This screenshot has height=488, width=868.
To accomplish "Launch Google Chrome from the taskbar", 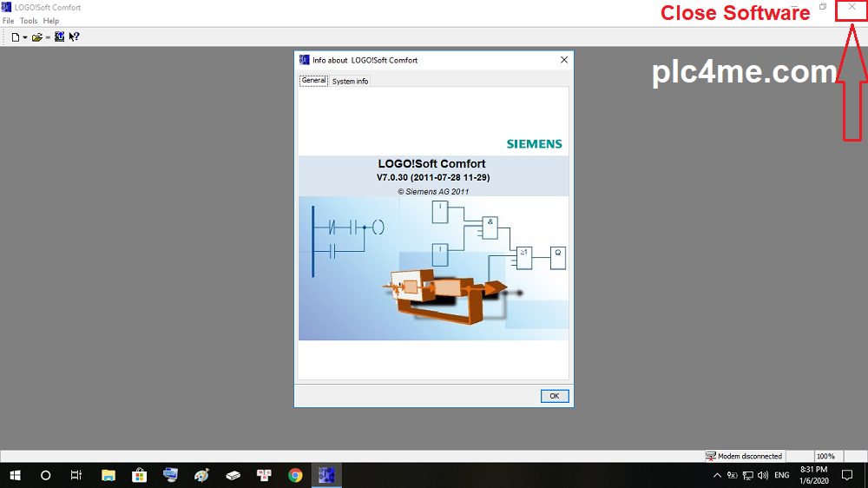I will [295, 475].
